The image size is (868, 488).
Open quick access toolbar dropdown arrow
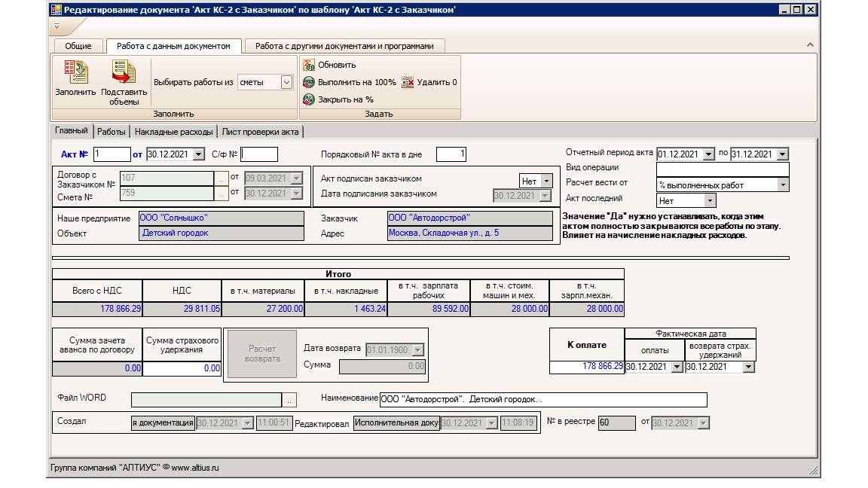57,26
